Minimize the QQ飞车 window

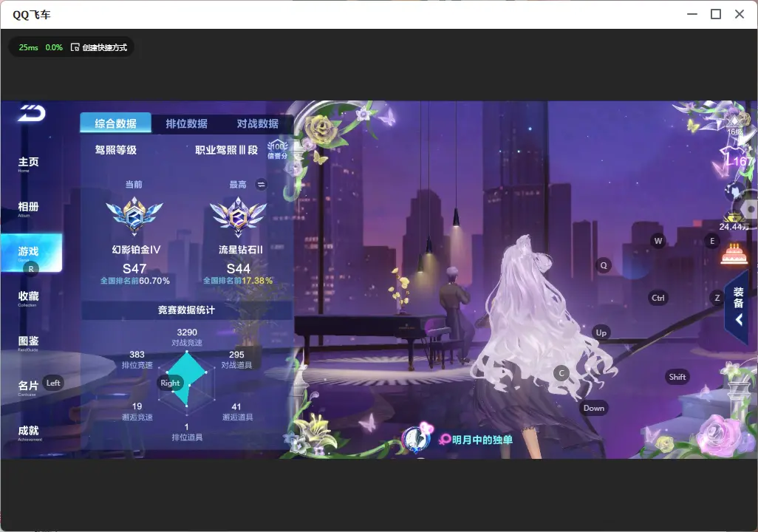[x=692, y=14]
